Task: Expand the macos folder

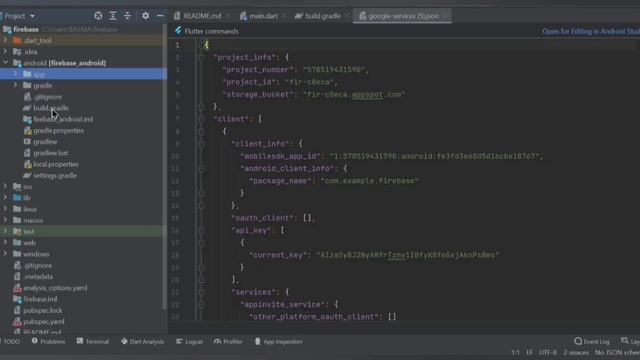Action: pos(5,220)
